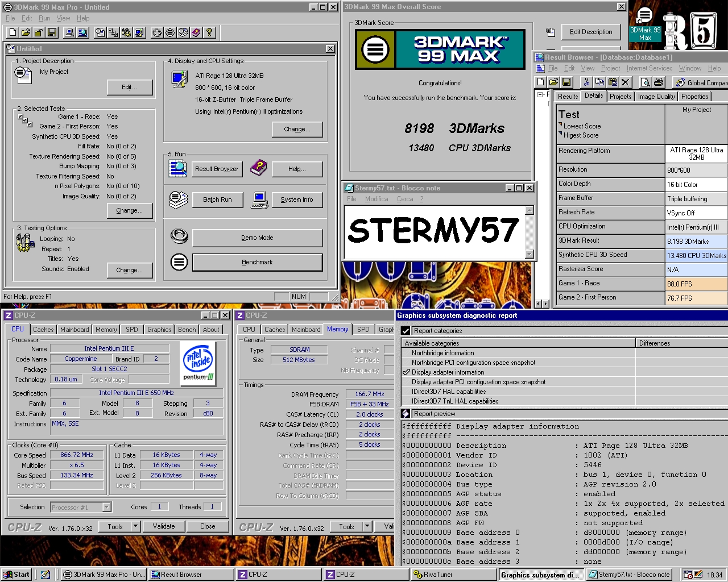Click the Global Compare button

pos(701,82)
